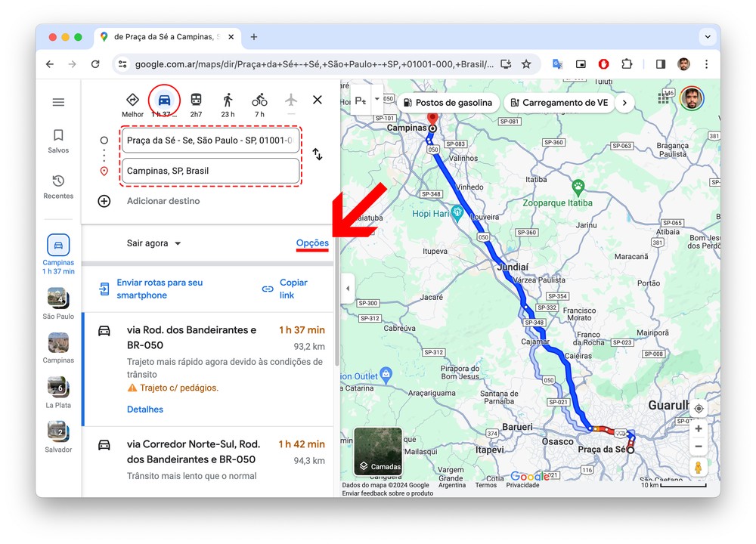Select the driving car travel mode
Image resolution: width=756 pixels, height=544 pixels.
pos(164,100)
